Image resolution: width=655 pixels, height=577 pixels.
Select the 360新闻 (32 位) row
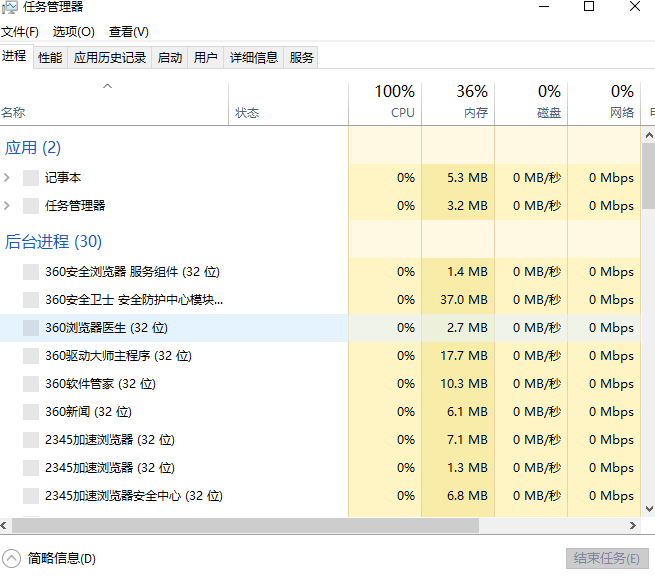point(320,412)
